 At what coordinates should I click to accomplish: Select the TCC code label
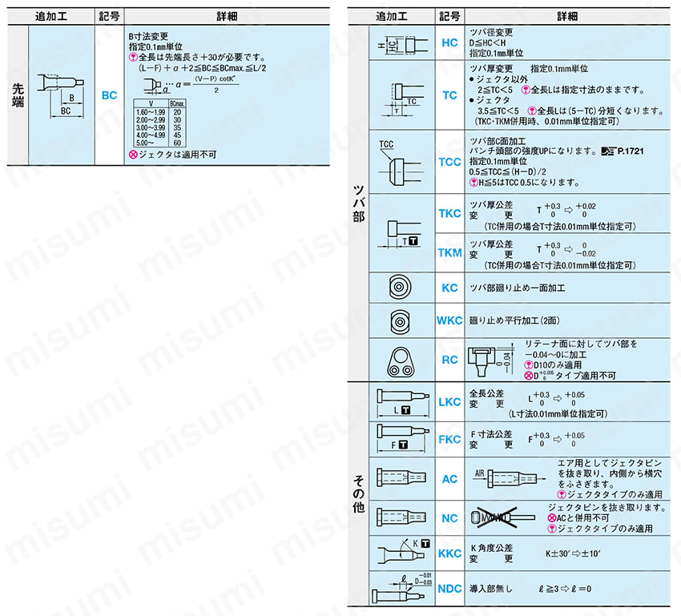point(450,162)
